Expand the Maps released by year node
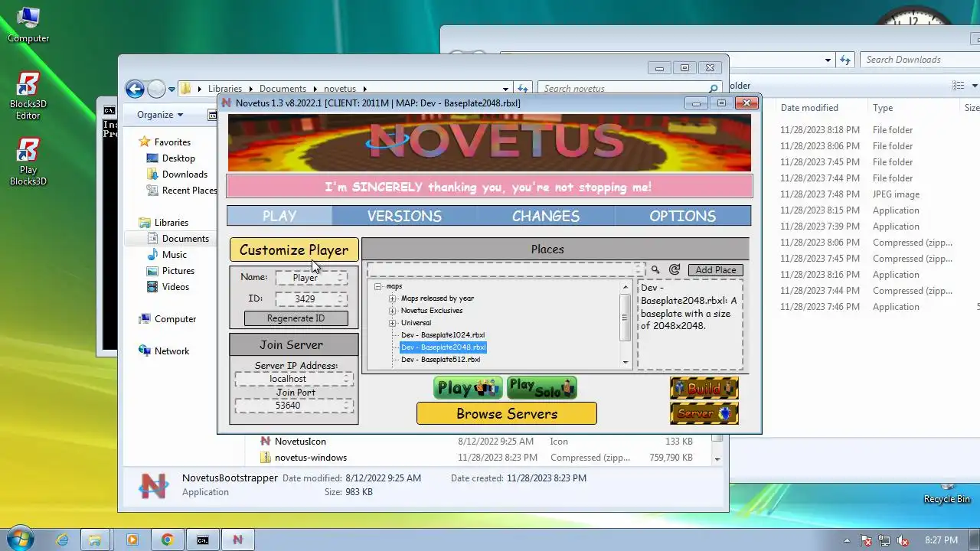Image resolution: width=980 pixels, height=551 pixels. [393, 298]
